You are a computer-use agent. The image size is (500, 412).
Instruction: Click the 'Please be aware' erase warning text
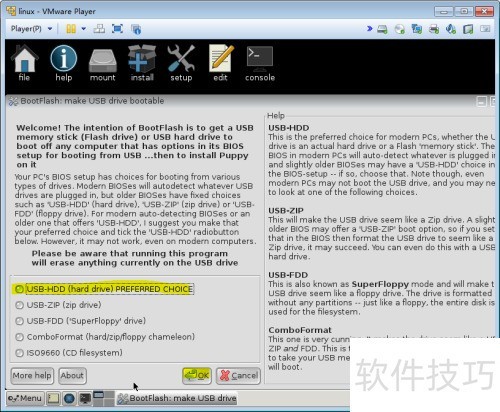(135, 258)
